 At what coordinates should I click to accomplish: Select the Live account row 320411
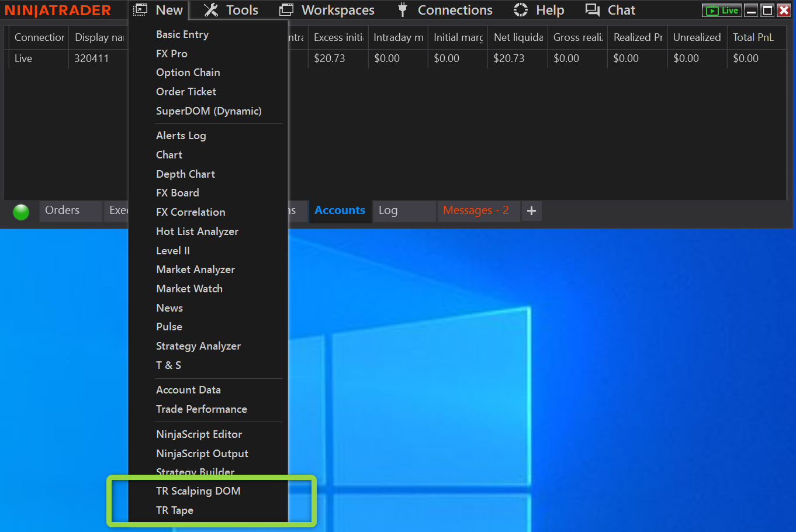(91, 58)
